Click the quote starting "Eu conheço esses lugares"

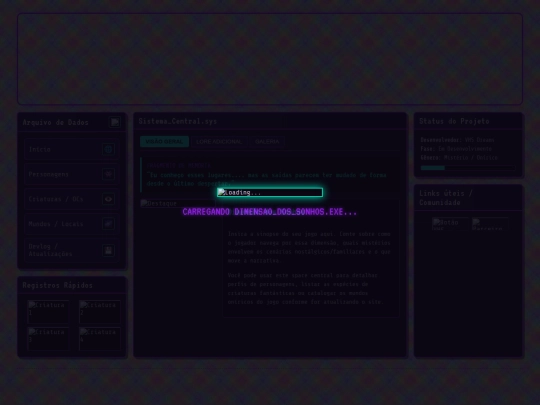pos(267,179)
